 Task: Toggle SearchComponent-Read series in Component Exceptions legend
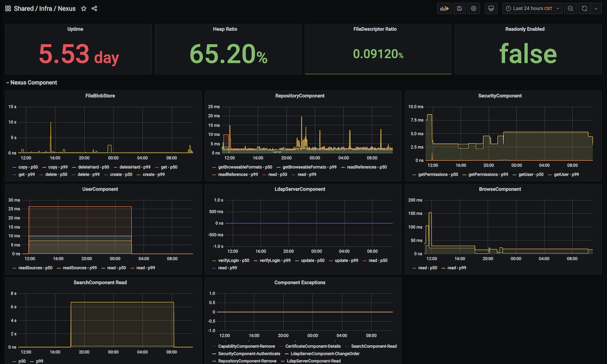coord(374,346)
